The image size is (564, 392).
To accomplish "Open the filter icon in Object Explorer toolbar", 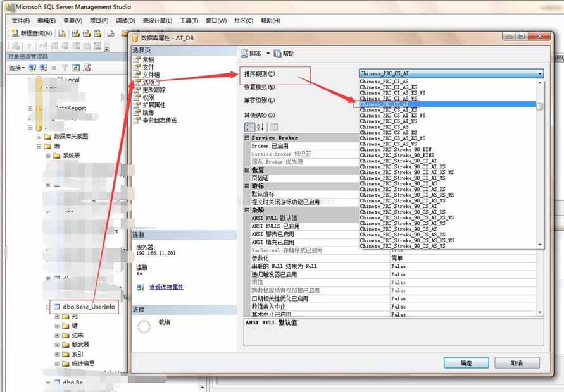I will [x=64, y=66].
